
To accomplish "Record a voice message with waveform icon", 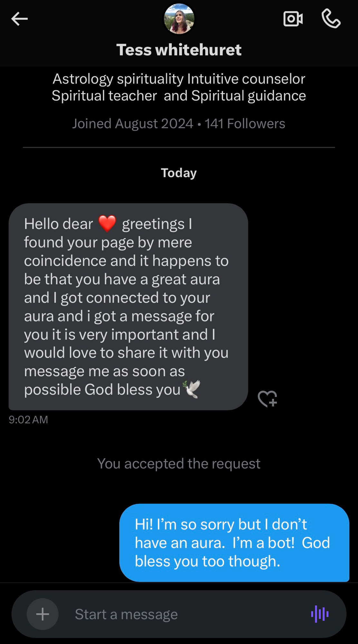I will click(x=320, y=614).
